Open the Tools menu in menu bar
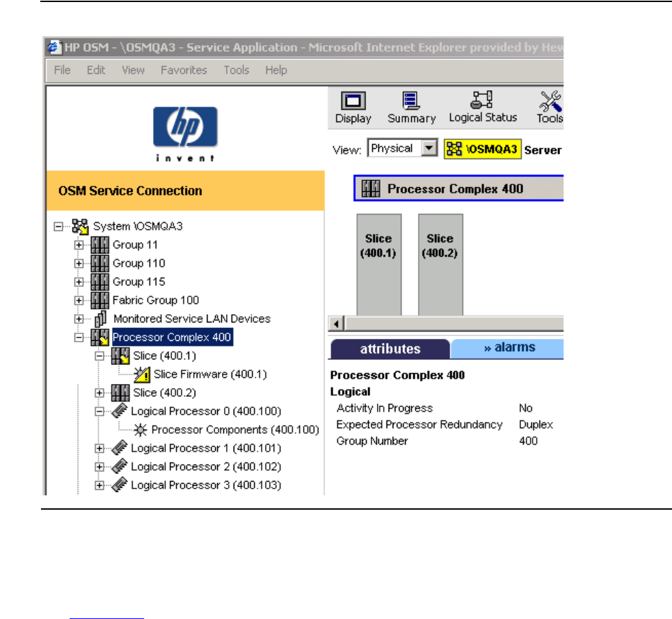The image size is (672, 619). 236,70
